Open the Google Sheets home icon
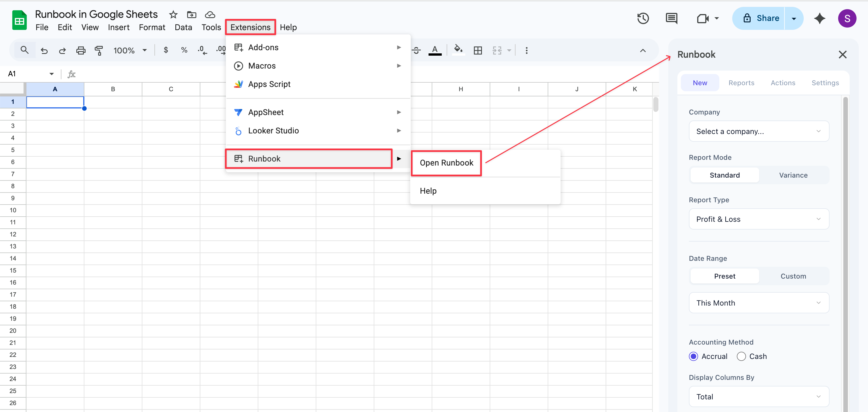This screenshot has width=868, height=412. coord(20,20)
